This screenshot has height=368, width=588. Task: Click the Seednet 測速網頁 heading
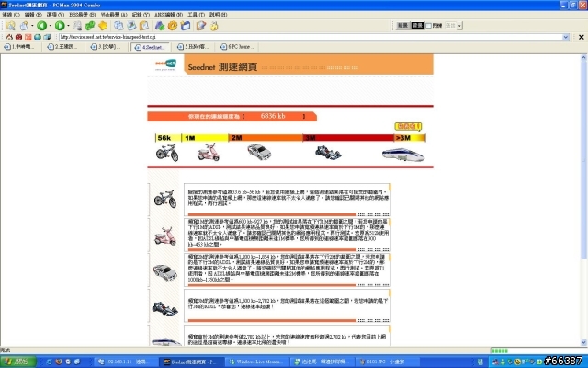222,67
